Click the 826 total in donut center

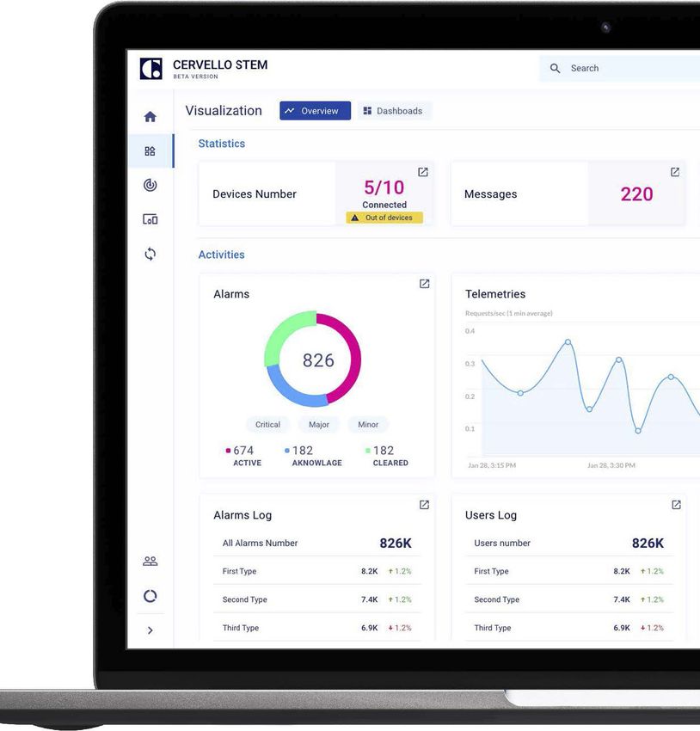point(318,360)
